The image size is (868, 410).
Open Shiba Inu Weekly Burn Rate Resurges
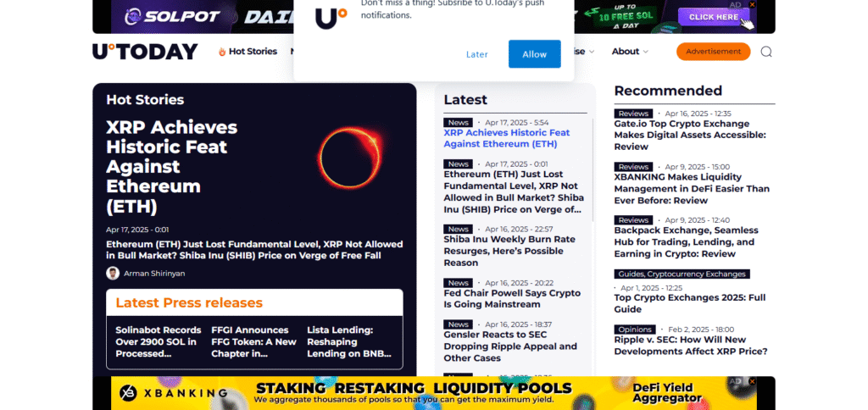pos(509,252)
